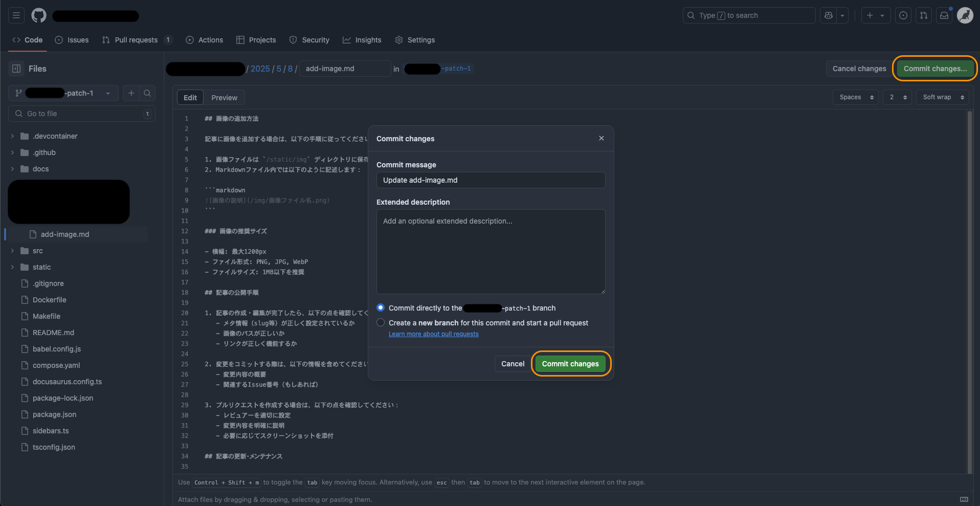Image resolution: width=980 pixels, height=506 pixels.
Task: Open notifications inbox icon
Action: coord(944,15)
